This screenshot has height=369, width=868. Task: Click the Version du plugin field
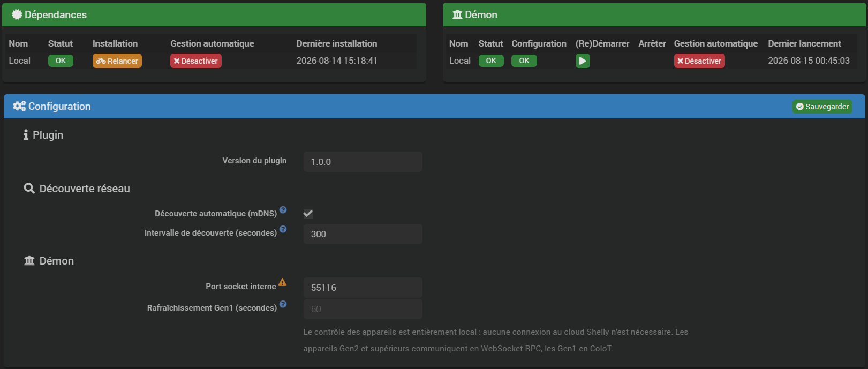(x=363, y=162)
